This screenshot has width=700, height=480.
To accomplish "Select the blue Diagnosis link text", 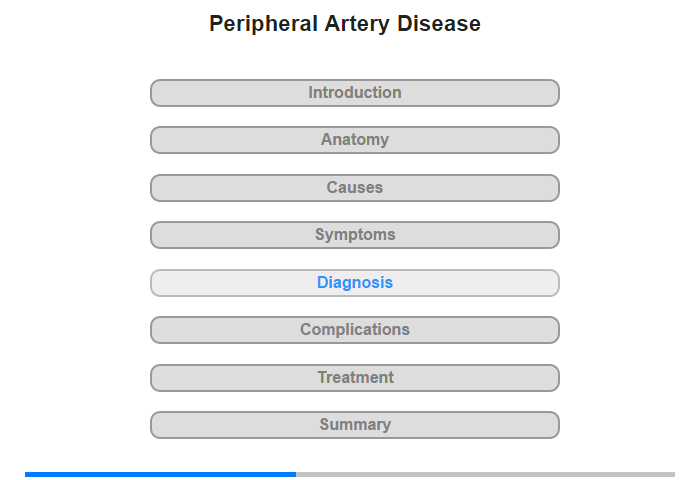I will coord(355,283).
